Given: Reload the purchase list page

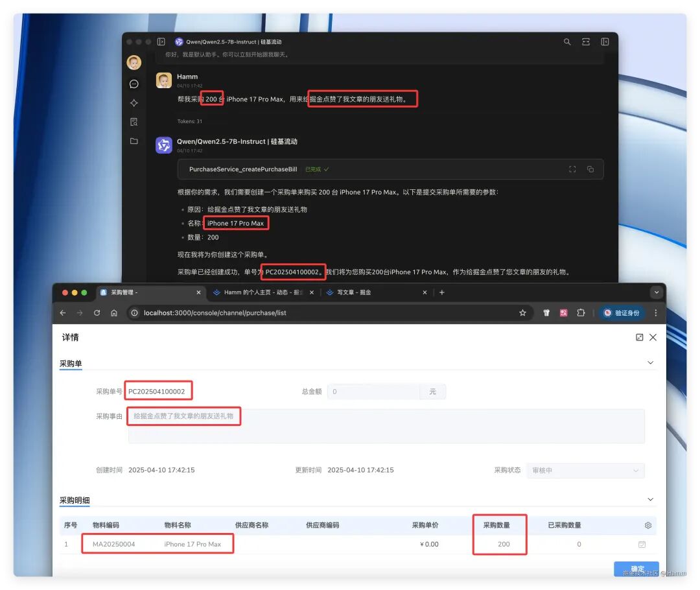Looking at the screenshot, I should click(x=97, y=313).
